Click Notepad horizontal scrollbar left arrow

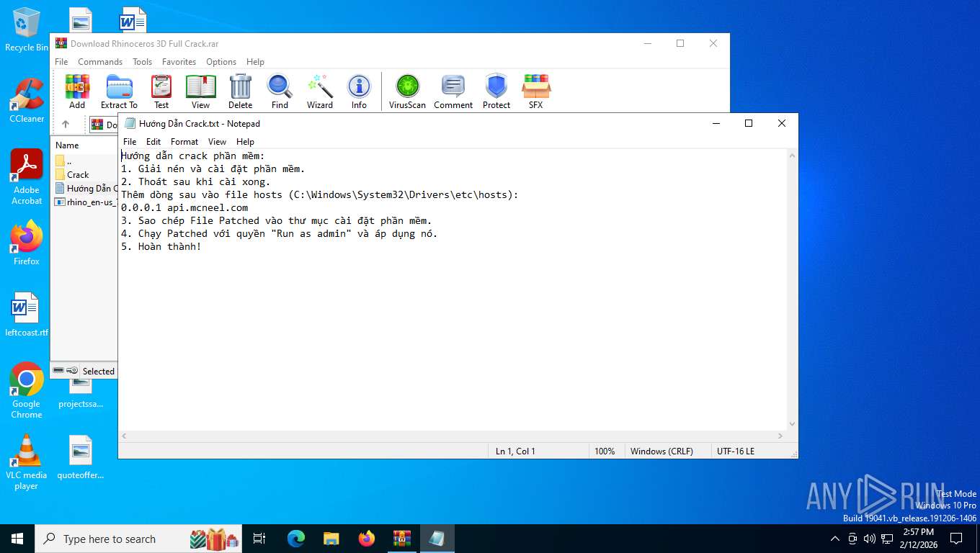(x=125, y=436)
